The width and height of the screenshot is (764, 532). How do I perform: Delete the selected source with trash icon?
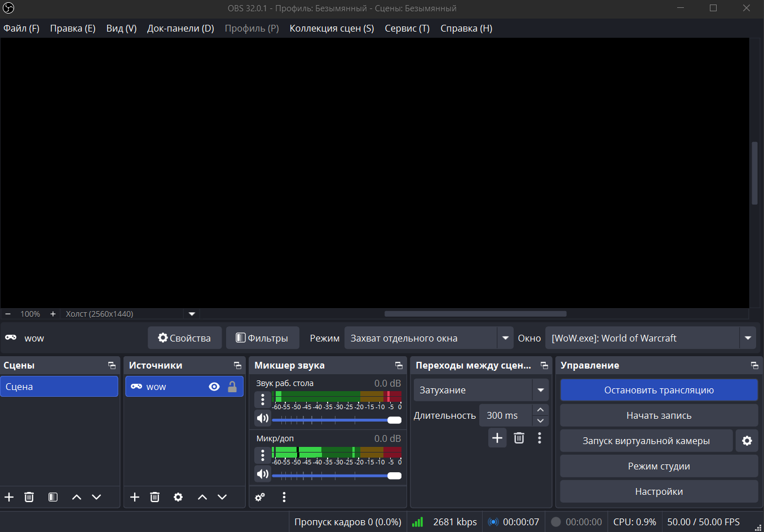154,497
